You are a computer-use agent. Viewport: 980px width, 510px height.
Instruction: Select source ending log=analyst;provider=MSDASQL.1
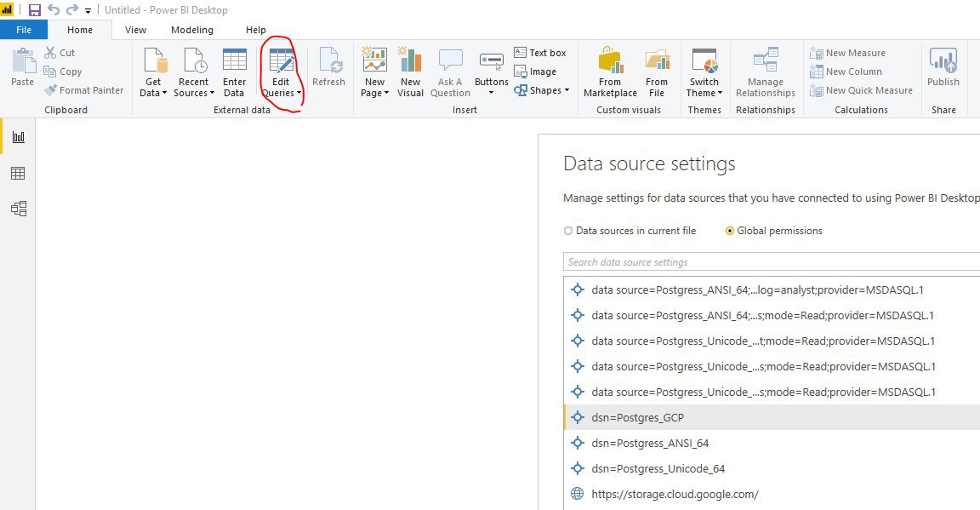coord(772,289)
